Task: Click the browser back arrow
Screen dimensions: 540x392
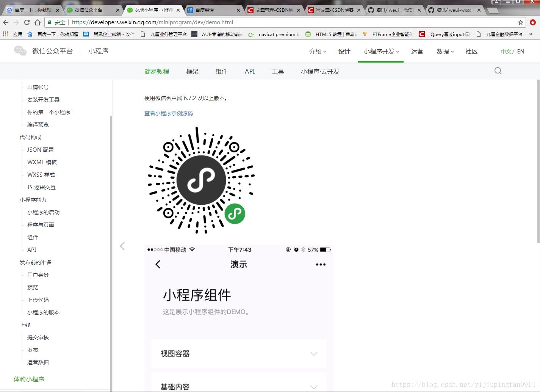Action: click(x=6, y=22)
